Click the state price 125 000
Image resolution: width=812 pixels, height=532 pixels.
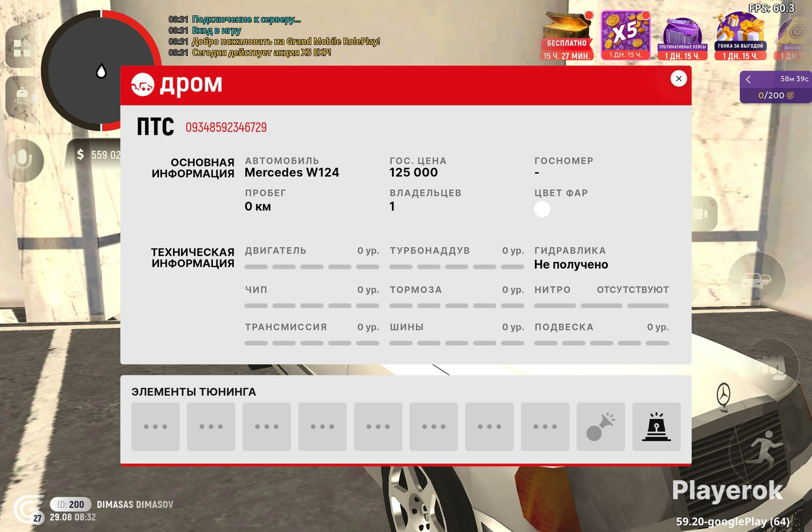[414, 172]
